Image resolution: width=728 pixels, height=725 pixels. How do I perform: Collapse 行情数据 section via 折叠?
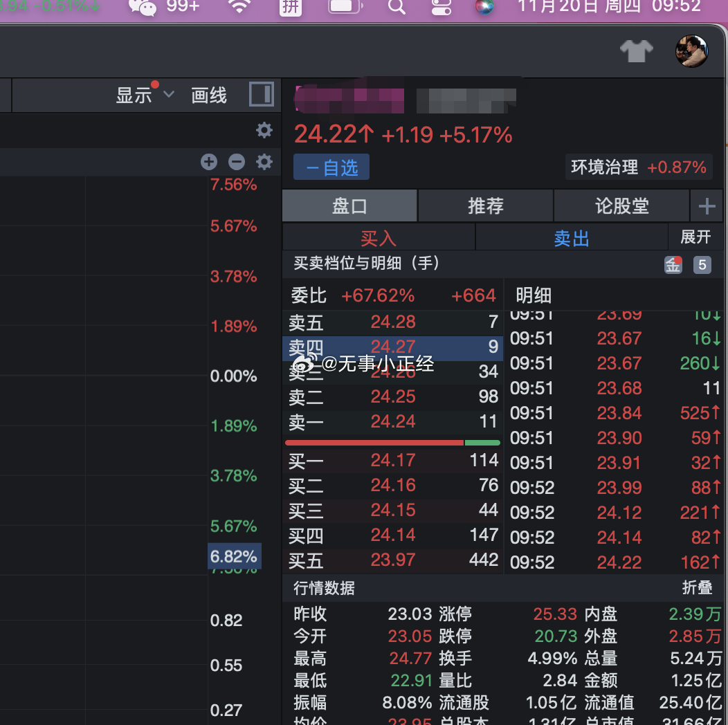698,588
